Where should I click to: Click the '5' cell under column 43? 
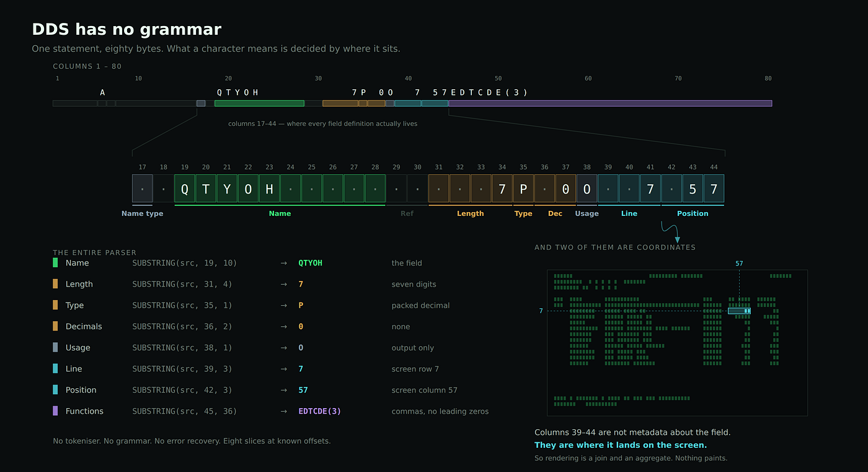693,189
